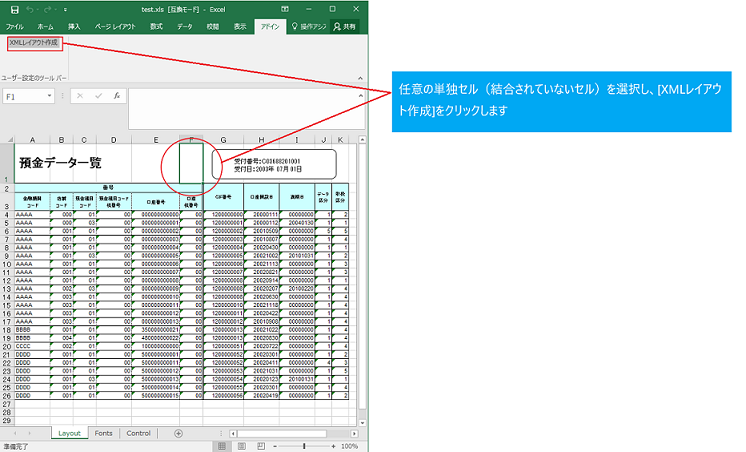Save the workbook using the floppy disk icon
746x452 pixels.
tap(15, 10)
